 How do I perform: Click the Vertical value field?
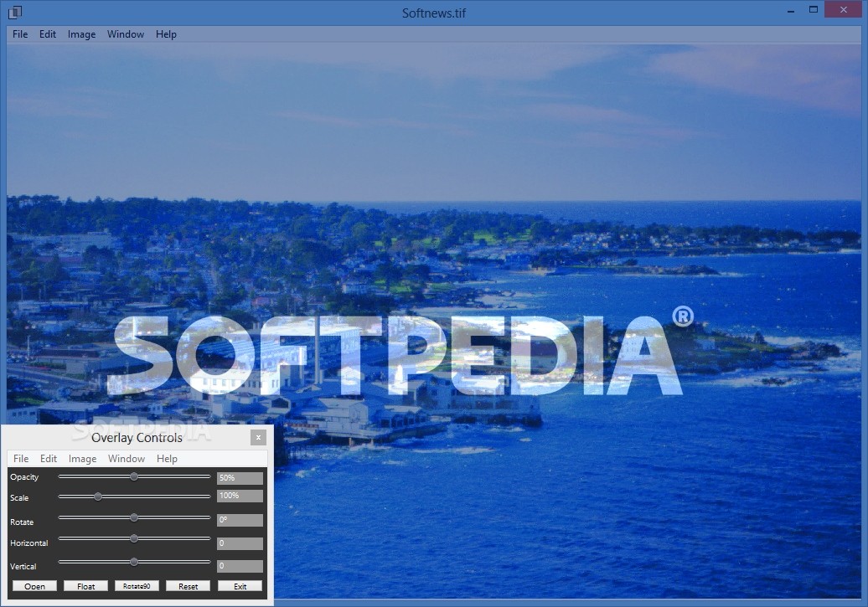(240, 566)
